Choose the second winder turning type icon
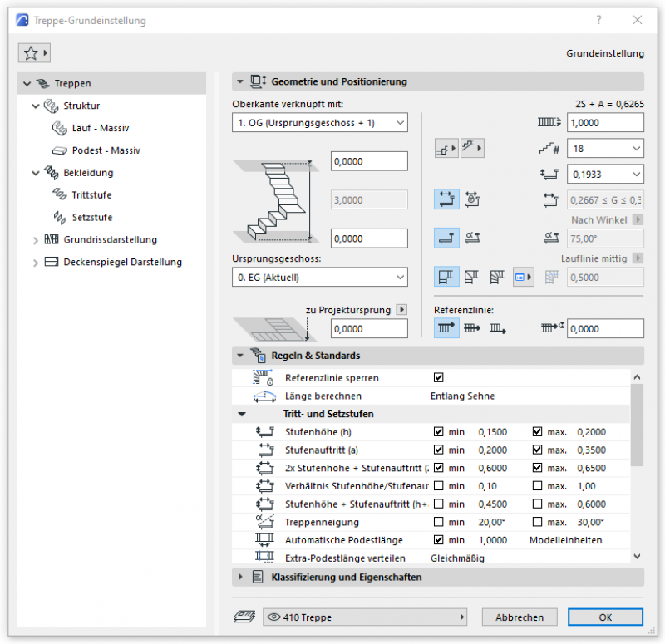The height and width of the screenshot is (644, 665). tap(472, 278)
